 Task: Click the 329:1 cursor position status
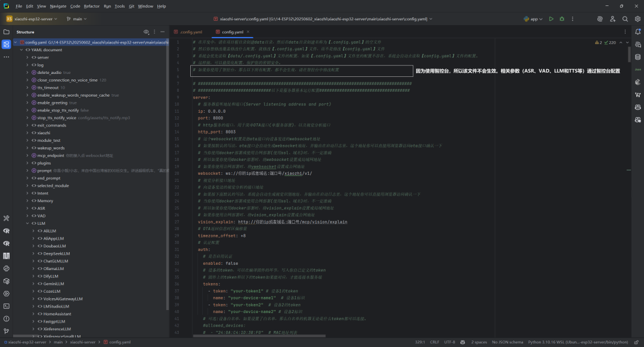click(420, 342)
